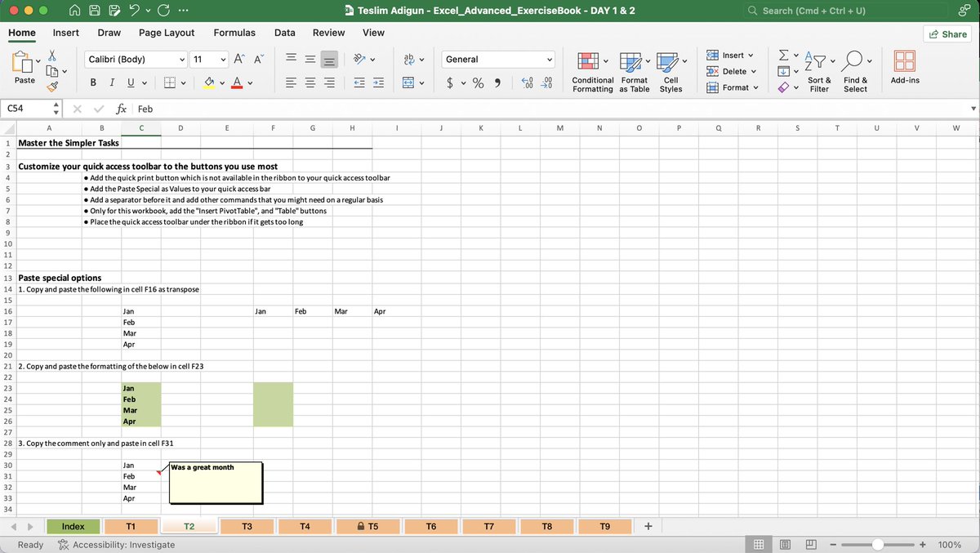Adjust the zoom slider handle

point(878,545)
